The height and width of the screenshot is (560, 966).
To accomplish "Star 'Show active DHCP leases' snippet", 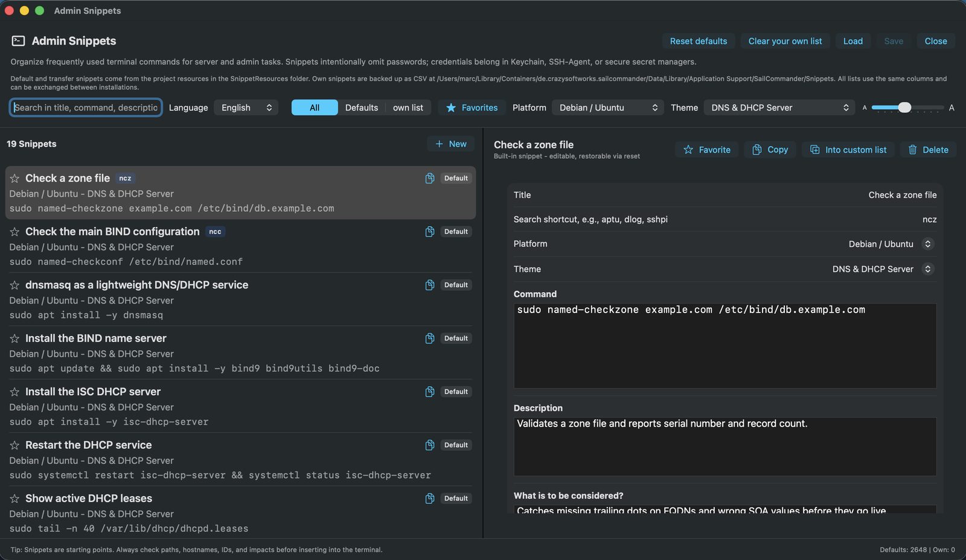I will (x=14, y=498).
